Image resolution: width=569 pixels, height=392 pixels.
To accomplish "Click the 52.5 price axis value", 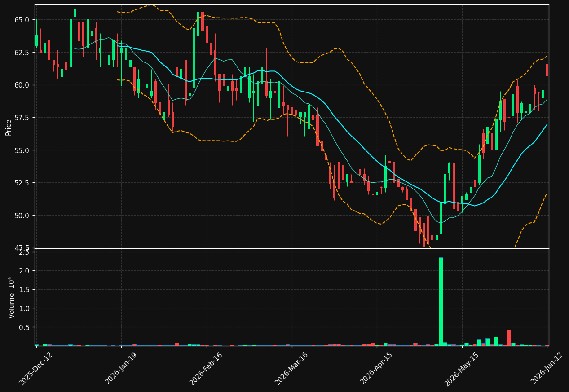I will [22, 183].
